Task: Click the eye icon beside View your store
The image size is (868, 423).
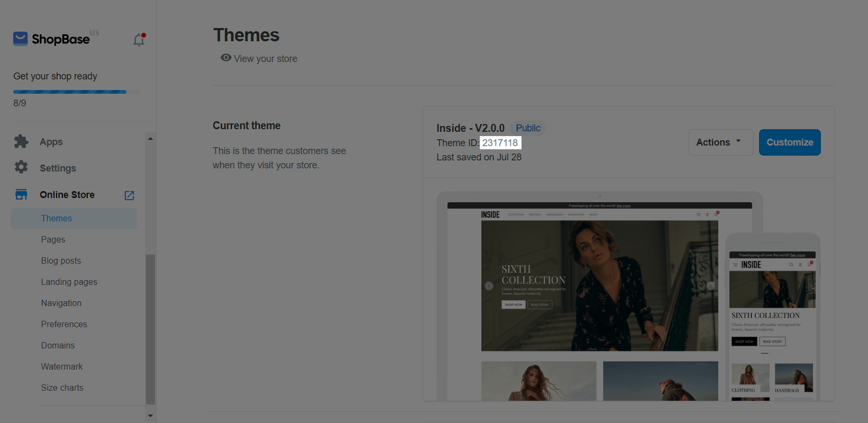Action: [226, 58]
